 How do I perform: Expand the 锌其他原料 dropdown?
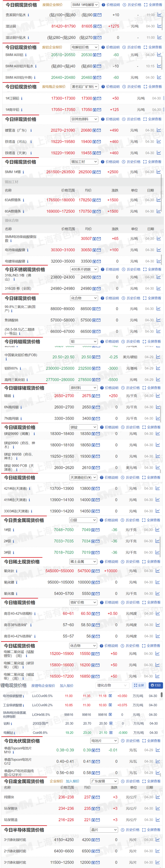[84, 119]
